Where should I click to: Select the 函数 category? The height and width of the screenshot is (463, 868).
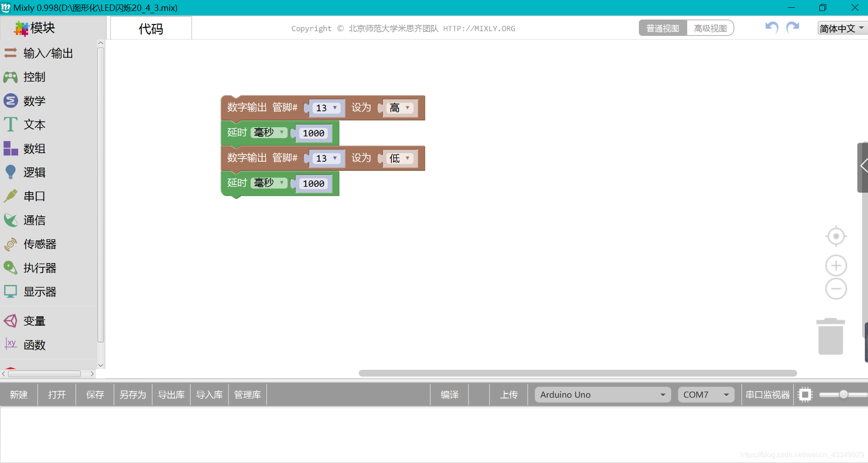tap(48, 345)
